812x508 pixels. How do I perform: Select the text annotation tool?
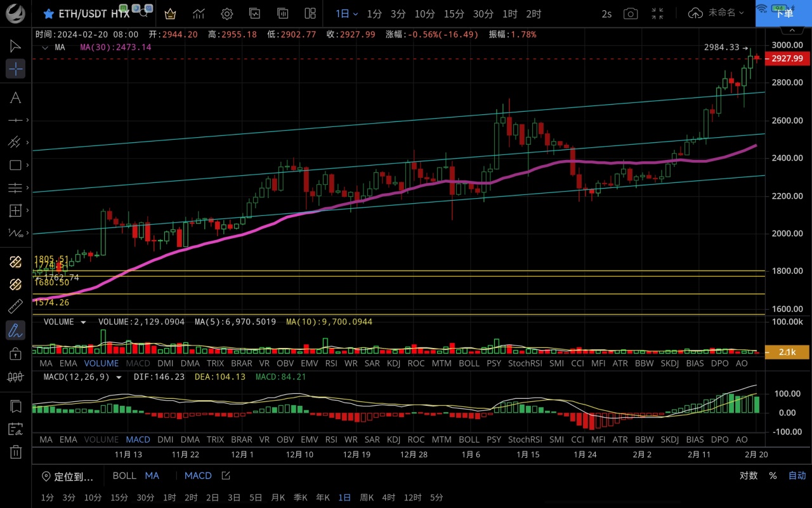pos(15,97)
